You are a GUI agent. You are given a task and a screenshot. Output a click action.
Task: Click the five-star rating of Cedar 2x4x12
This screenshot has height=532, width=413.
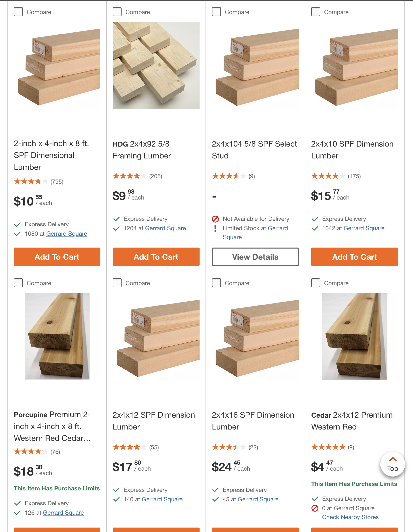click(328, 447)
